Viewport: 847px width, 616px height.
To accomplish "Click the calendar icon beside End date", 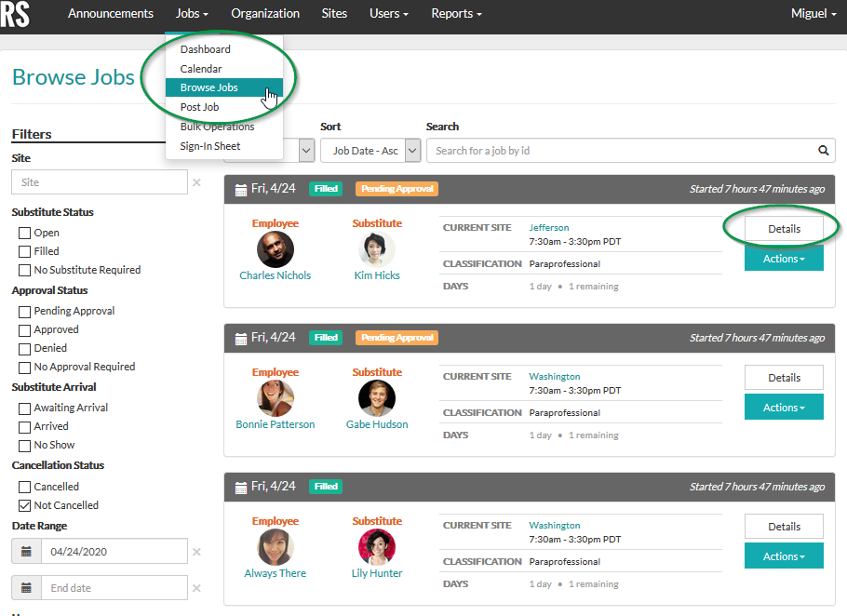I will click(26, 587).
